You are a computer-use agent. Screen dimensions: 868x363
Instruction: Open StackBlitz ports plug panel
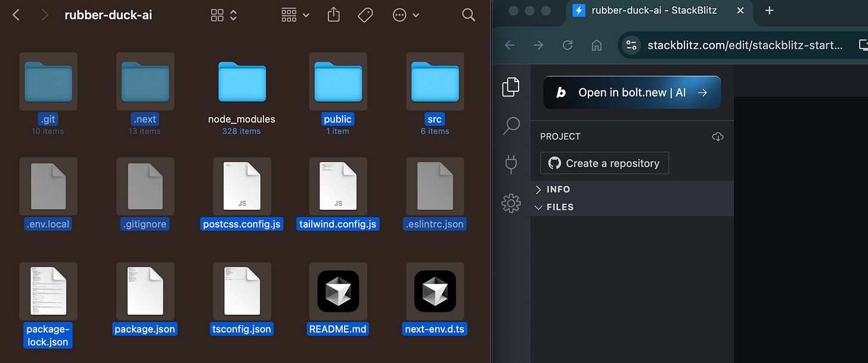pyautogui.click(x=511, y=165)
